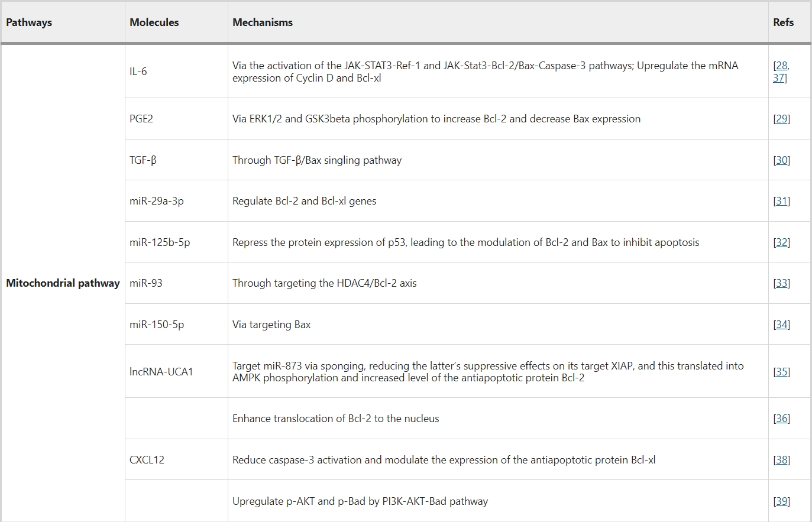Click the Mechanisms column header

coord(263,22)
